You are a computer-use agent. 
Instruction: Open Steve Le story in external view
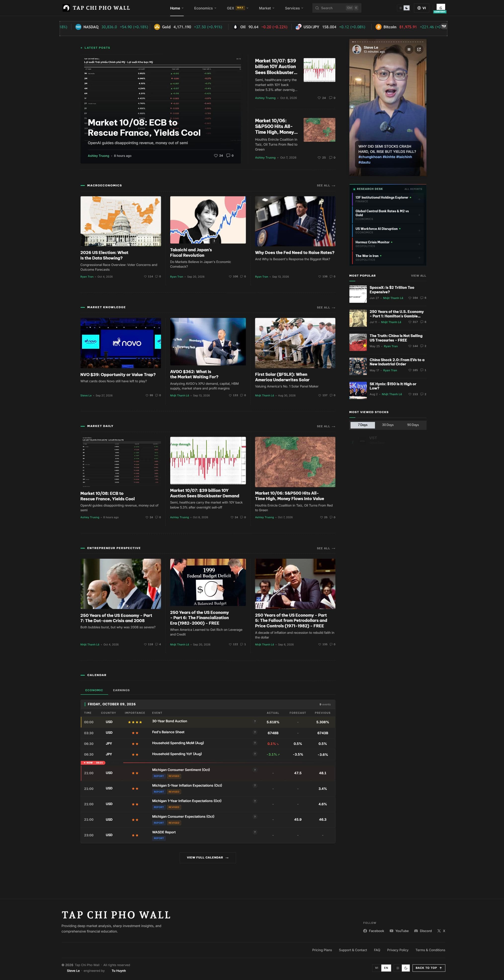pyautogui.click(x=419, y=49)
